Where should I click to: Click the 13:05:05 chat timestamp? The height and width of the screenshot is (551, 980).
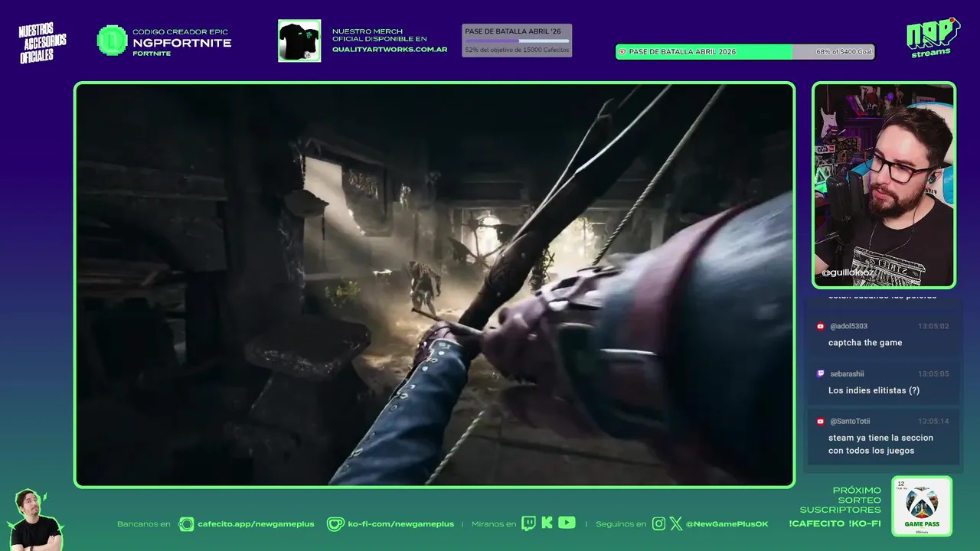(x=933, y=373)
